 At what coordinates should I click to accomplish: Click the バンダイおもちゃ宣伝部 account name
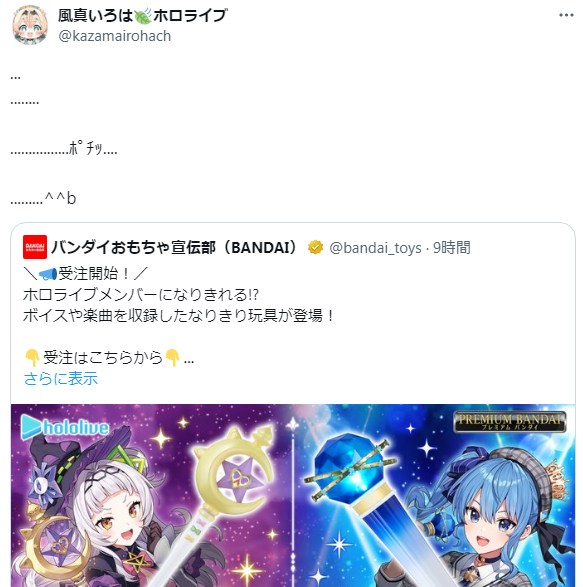pyautogui.click(x=133, y=247)
